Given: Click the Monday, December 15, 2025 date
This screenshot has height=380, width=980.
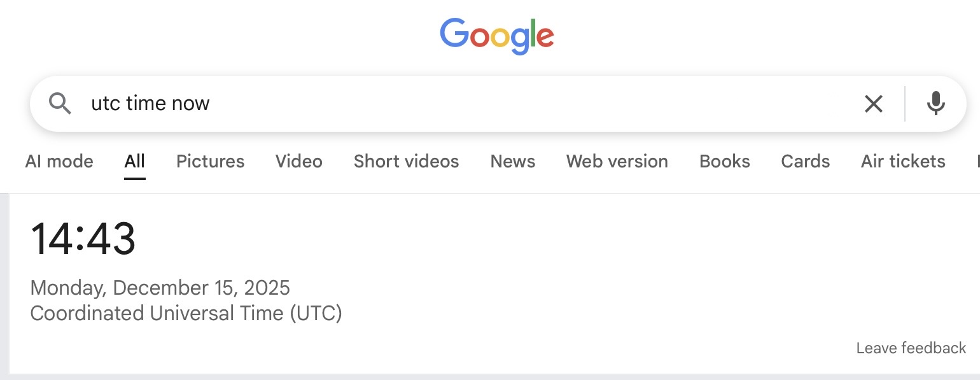Looking at the screenshot, I should (160, 288).
